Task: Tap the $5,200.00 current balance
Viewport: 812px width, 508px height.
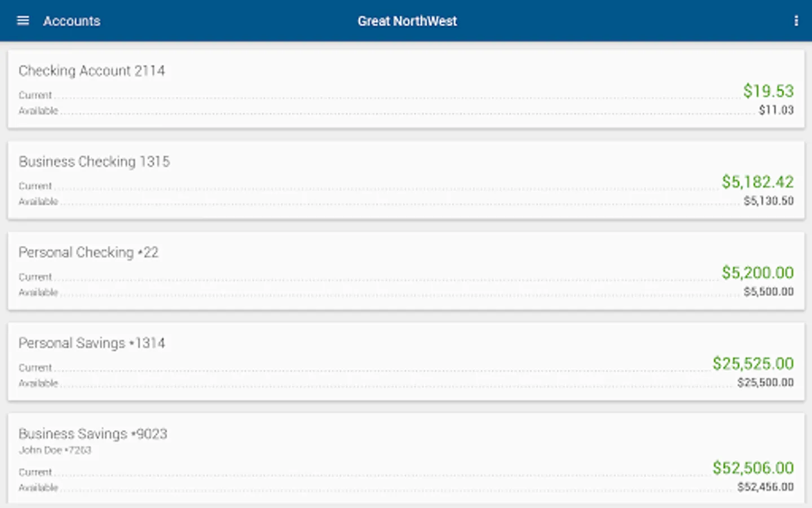Action: (x=757, y=273)
